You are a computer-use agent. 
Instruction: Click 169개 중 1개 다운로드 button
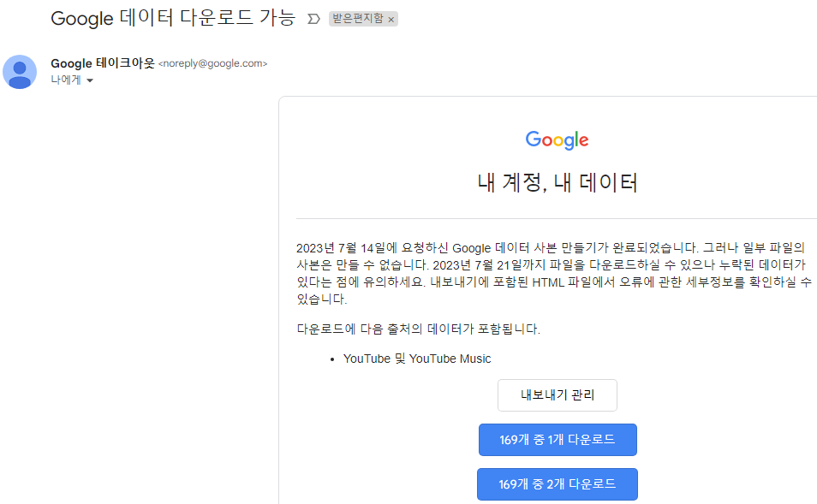pyautogui.click(x=558, y=440)
